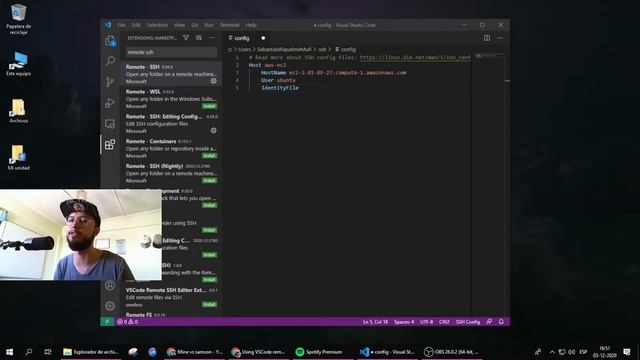Open the Manage gear in activity bar

(110, 306)
